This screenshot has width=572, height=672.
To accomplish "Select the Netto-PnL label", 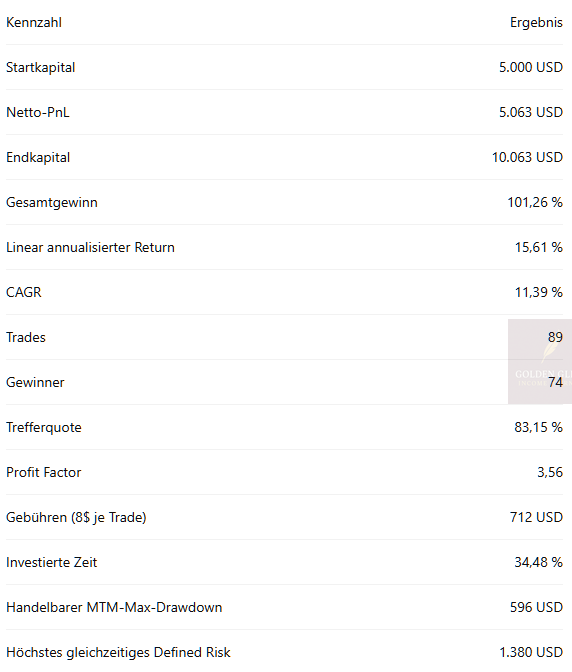I will coord(38,112).
